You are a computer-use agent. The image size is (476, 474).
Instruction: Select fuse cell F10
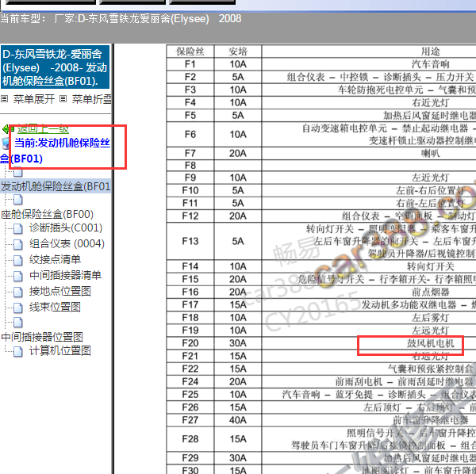click(190, 190)
